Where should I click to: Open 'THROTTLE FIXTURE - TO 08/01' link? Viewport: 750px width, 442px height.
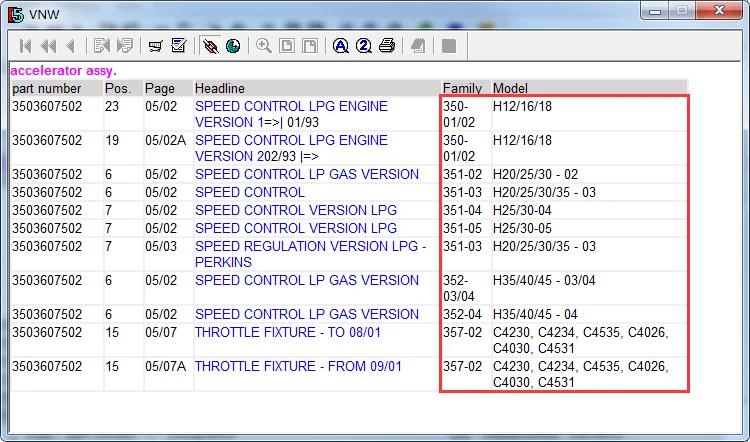point(288,332)
